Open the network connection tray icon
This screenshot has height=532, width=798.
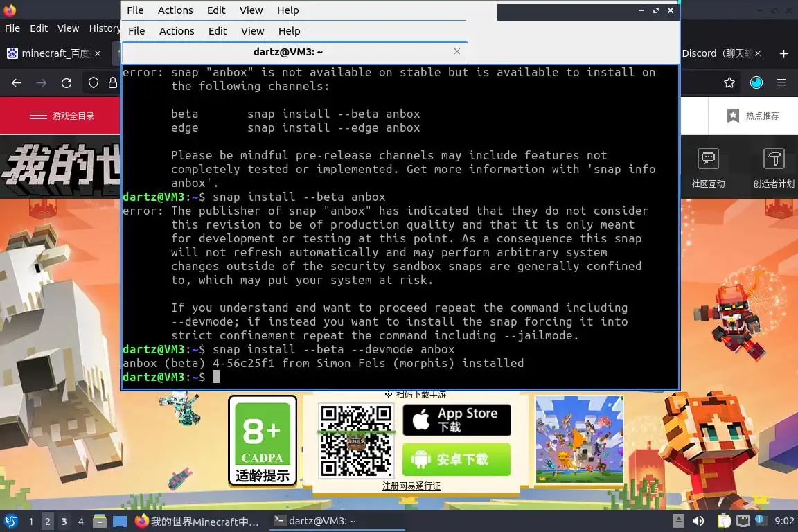pos(743,521)
